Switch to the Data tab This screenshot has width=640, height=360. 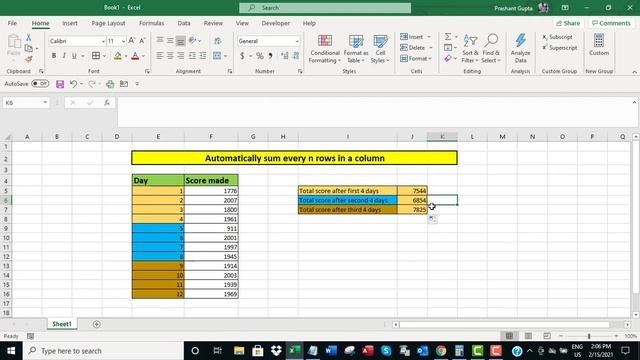point(184,23)
